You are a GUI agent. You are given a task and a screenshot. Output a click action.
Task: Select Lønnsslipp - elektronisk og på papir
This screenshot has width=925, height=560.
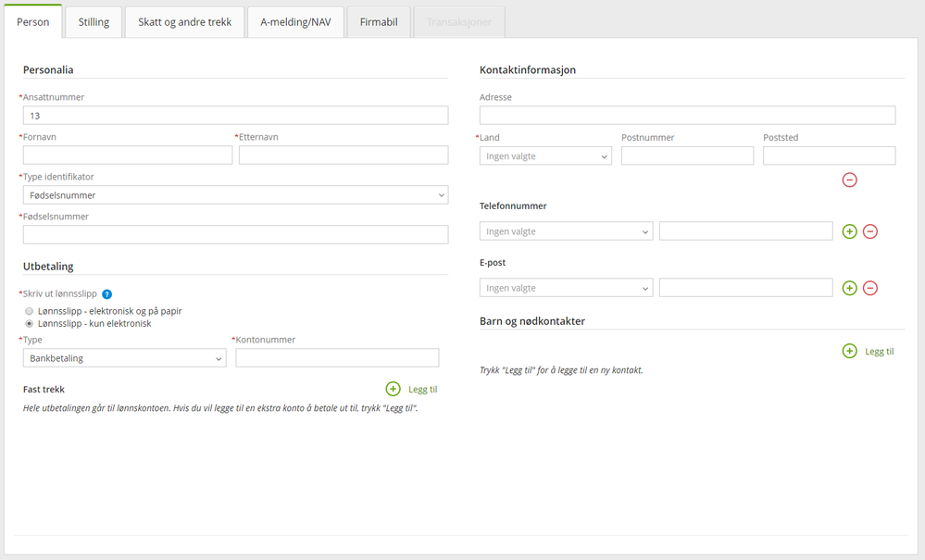pos(29,311)
